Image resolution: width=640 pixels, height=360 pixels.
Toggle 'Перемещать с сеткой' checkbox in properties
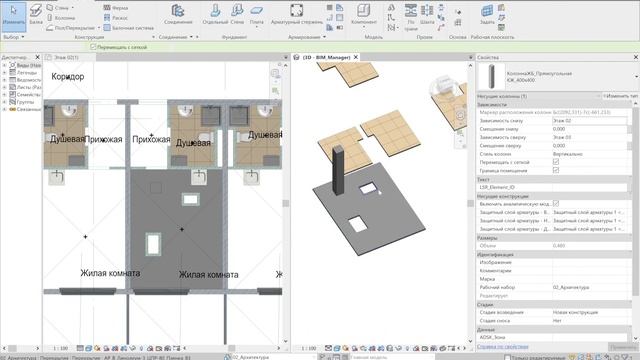(x=556, y=162)
